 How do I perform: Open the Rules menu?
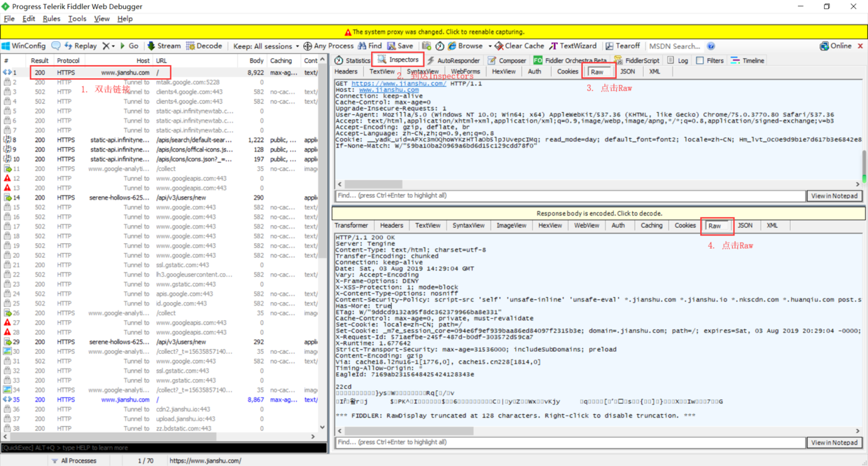52,19
